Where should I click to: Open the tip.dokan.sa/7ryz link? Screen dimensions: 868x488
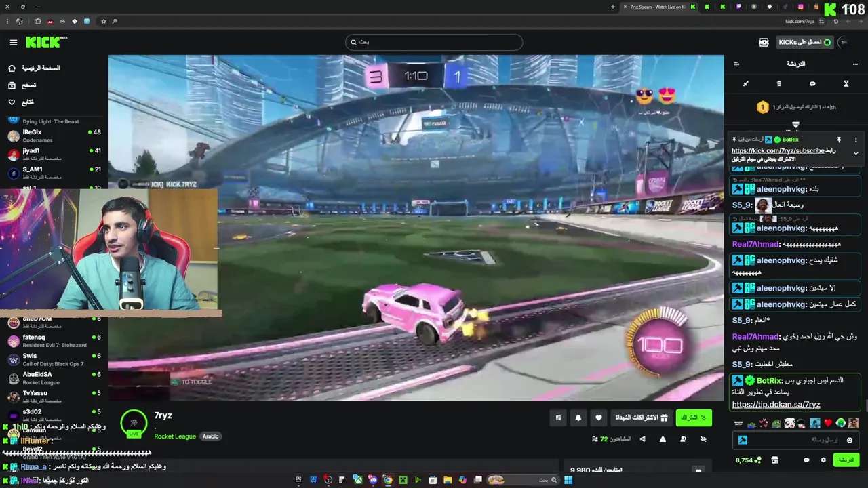[x=776, y=405]
